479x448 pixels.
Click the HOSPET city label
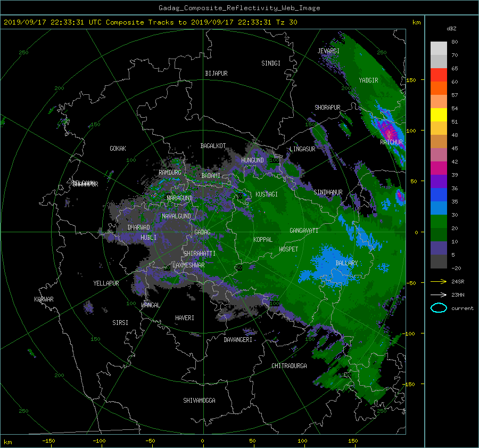tap(288, 249)
